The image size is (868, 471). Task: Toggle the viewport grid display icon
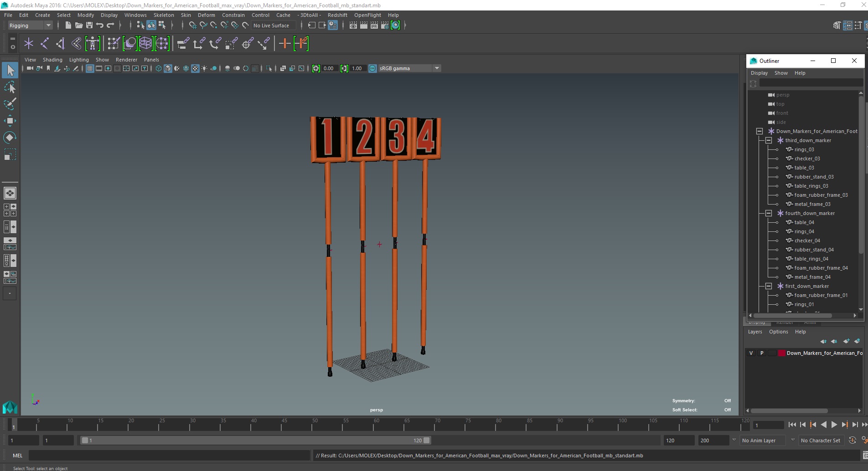pos(90,68)
